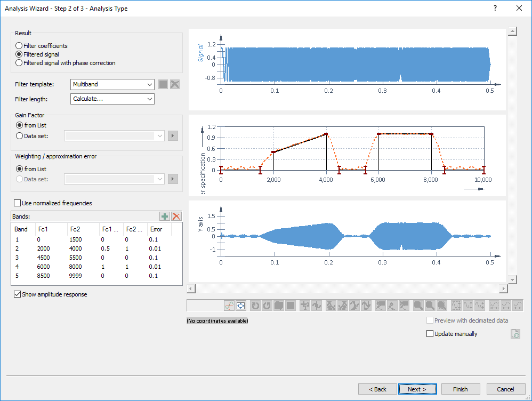Click the left arrow of horizontal scrollbar
The image size is (532, 401).
tap(191, 288)
